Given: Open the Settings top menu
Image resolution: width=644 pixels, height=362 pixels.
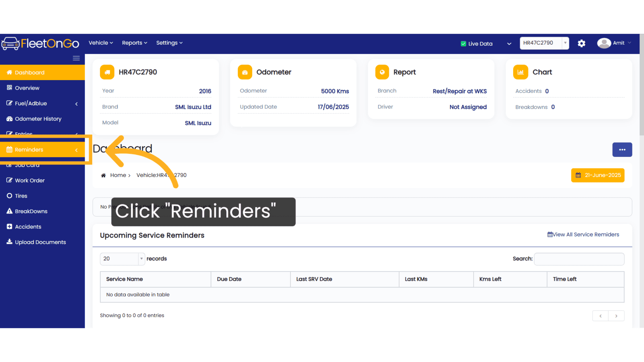Looking at the screenshot, I should coord(169,43).
